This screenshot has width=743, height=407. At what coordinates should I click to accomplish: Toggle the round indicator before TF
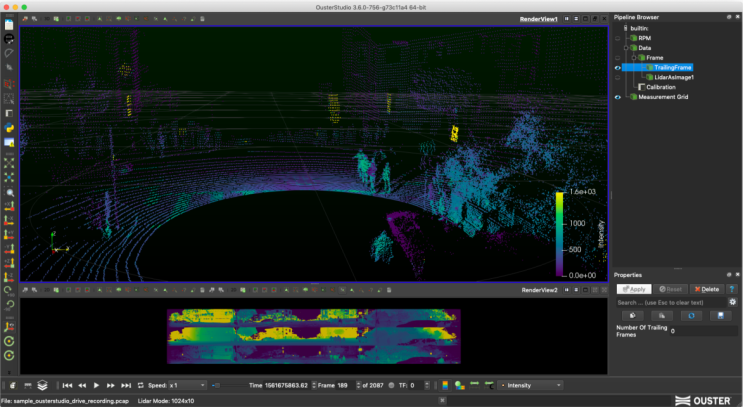click(x=391, y=386)
